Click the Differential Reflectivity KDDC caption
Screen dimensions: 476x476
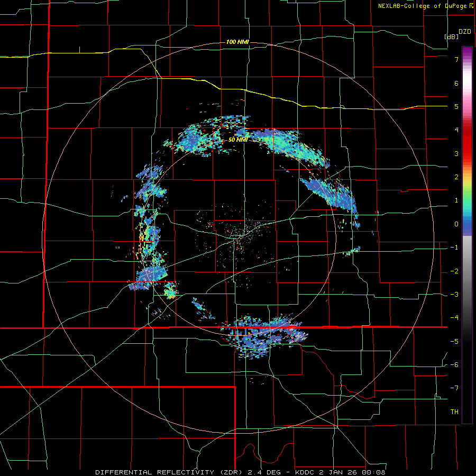(240, 472)
